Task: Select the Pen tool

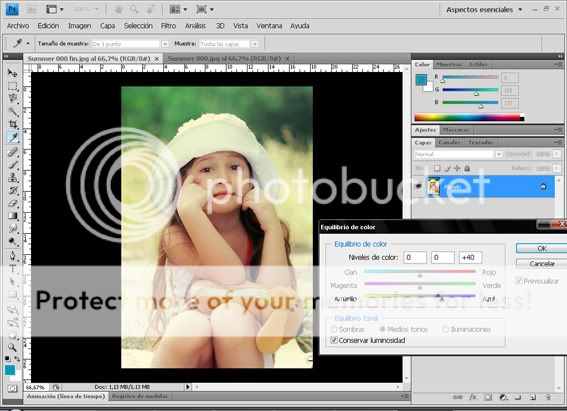Action: 13,256
